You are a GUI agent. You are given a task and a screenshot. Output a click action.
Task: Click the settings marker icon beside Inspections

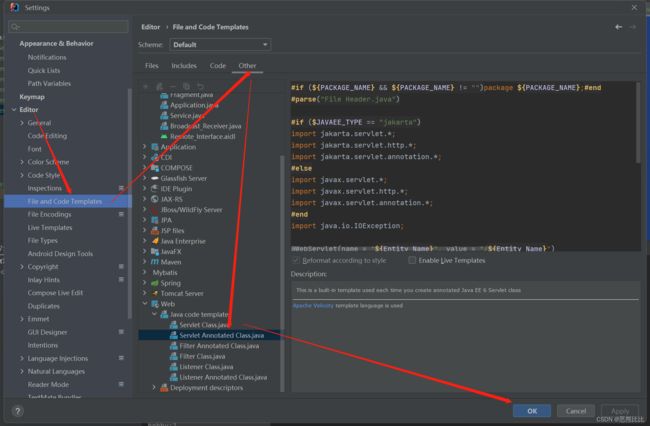pyautogui.click(x=122, y=188)
